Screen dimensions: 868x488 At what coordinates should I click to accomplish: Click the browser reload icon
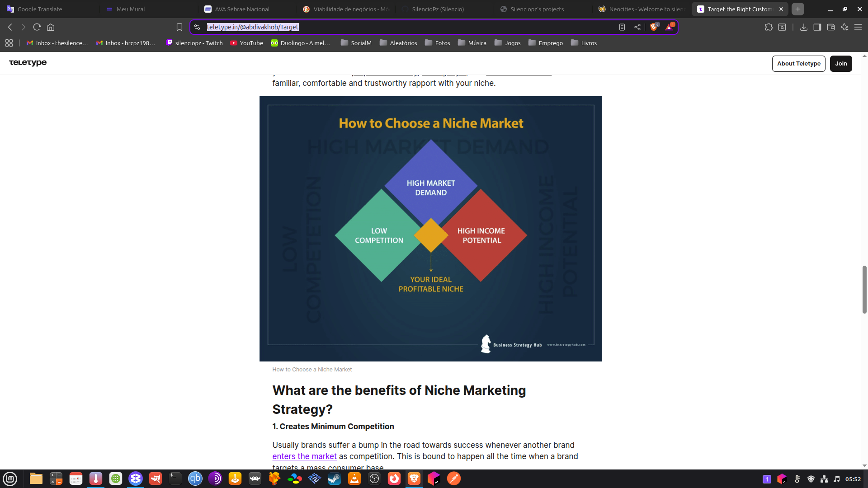point(37,27)
